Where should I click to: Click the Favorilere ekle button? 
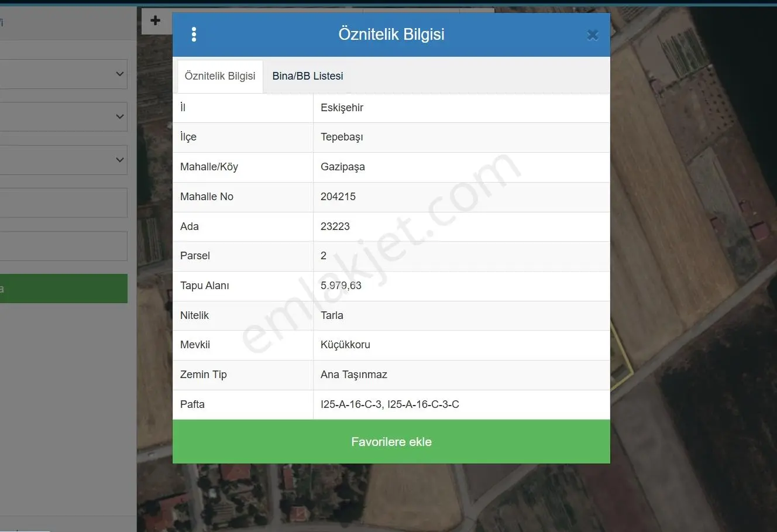(x=391, y=442)
